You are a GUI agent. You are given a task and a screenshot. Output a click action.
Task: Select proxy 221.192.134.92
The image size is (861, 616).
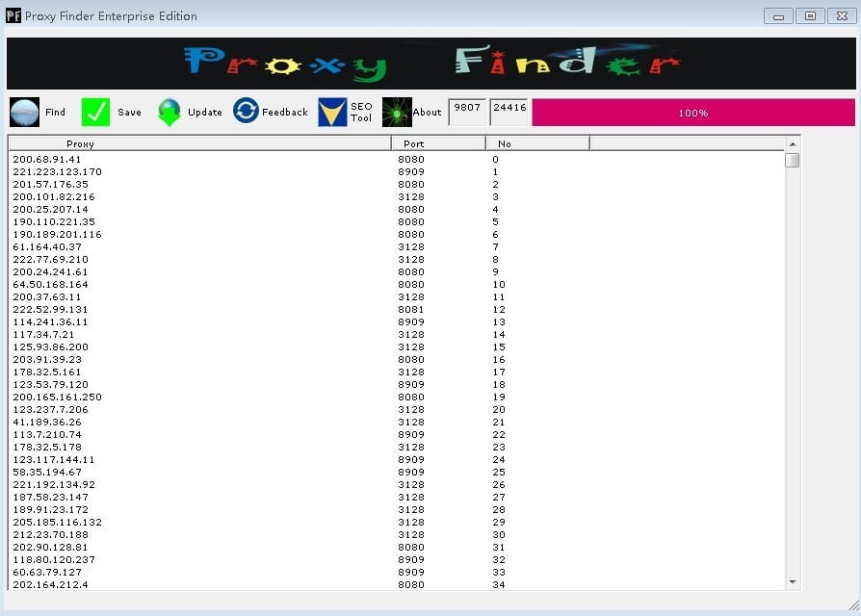click(54, 485)
